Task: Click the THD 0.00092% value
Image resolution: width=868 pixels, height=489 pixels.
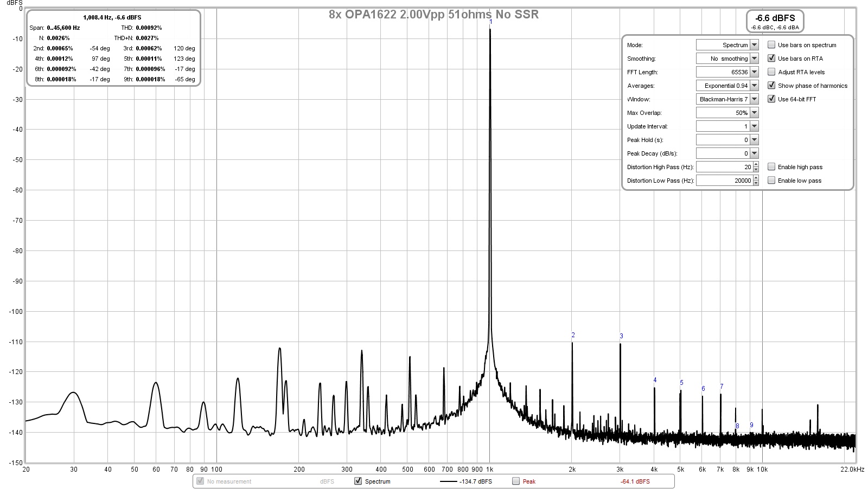Action: [149, 28]
